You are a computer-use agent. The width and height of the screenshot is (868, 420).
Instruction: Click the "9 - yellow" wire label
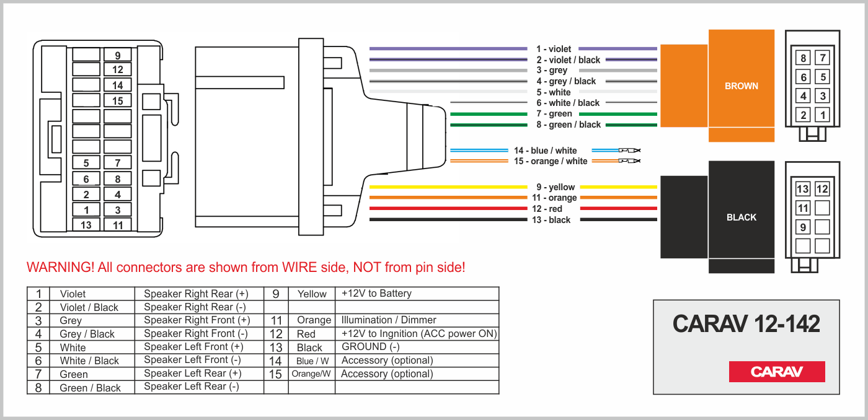pyautogui.click(x=556, y=187)
